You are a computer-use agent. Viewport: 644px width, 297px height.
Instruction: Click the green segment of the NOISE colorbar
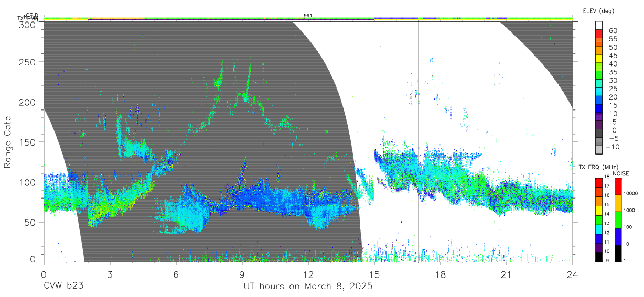coord(618,220)
